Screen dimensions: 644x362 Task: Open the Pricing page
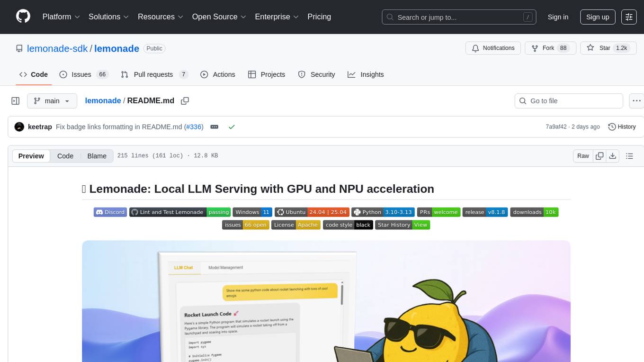click(x=319, y=17)
